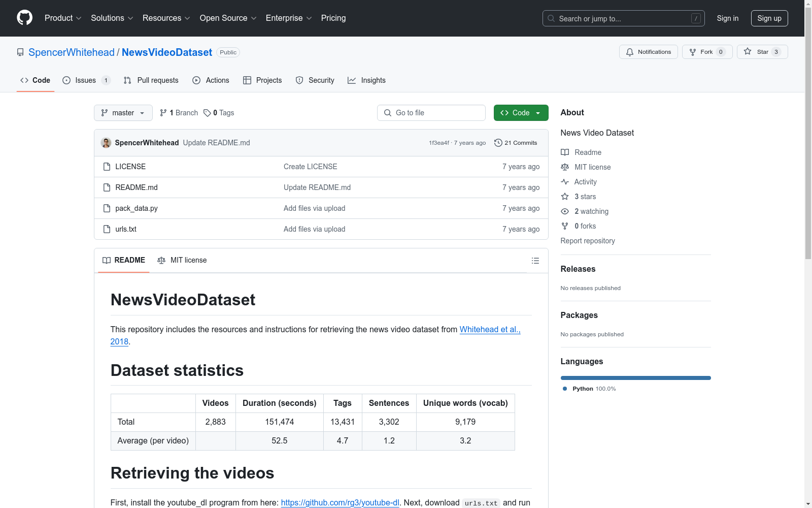Viewport: 812px width, 508px height.
Task: Select the README tab
Action: pyautogui.click(x=124, y=260)
